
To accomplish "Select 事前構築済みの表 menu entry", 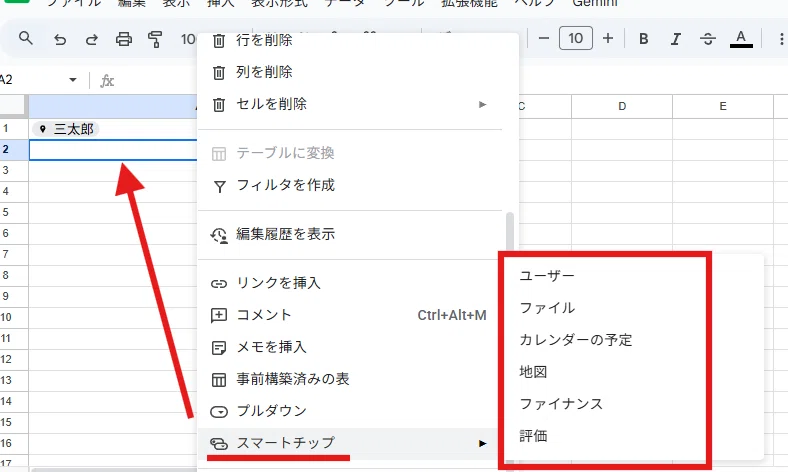I will point(350,379).
